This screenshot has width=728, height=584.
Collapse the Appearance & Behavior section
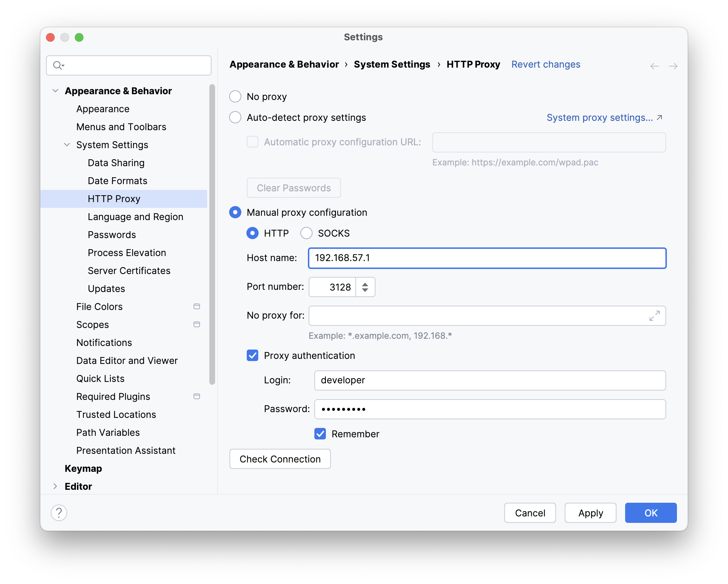[x=55, y=91]
